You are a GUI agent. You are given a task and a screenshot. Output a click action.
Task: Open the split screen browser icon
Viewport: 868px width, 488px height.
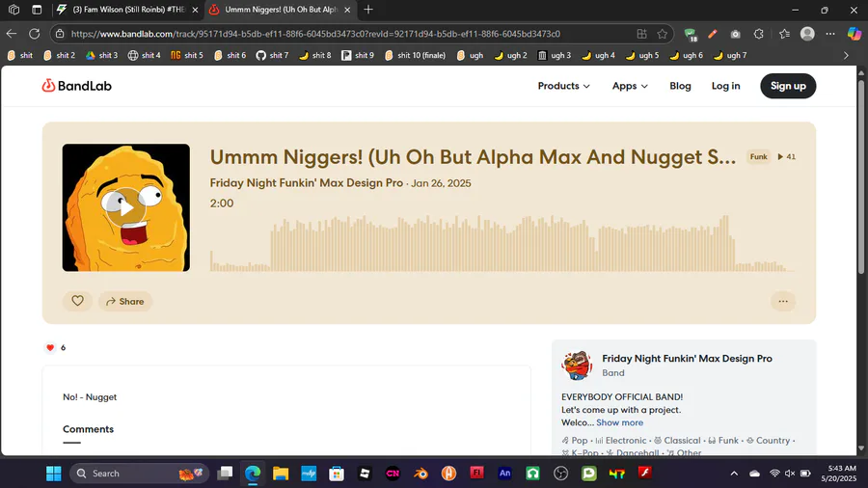click(x=641, y=34)
